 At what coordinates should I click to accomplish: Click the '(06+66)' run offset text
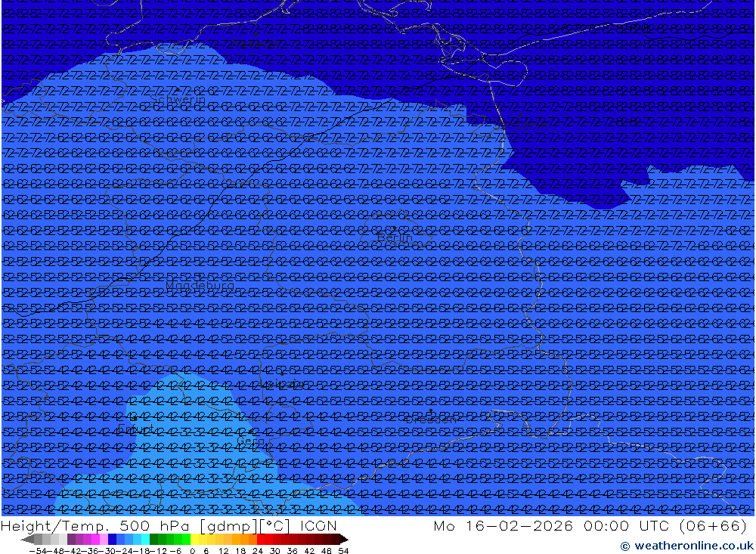(713, 525)
